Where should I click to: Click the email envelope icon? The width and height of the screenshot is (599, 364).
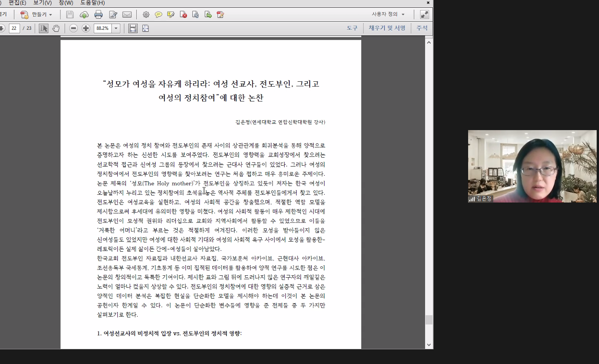[127, 15]
